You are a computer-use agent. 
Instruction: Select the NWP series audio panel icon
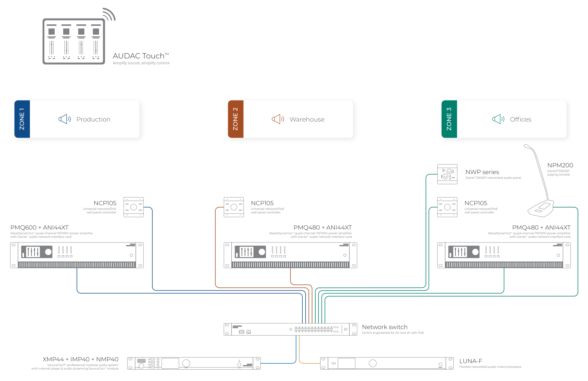click(x=447, y=174)
